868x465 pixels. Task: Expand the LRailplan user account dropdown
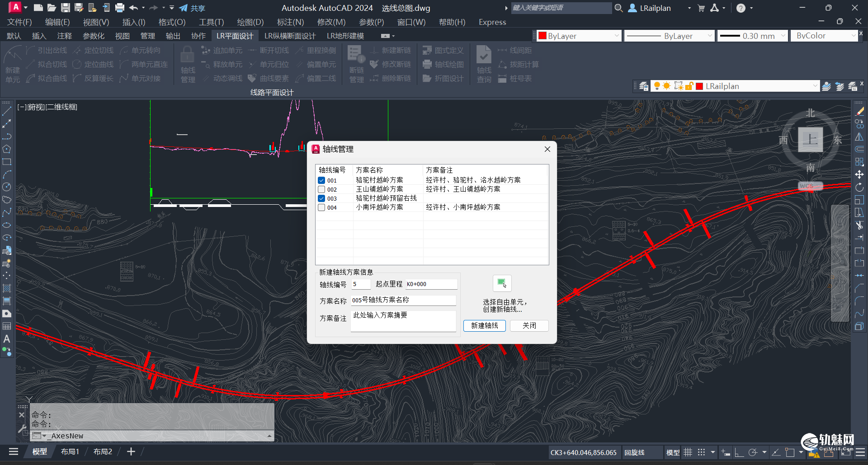pyautogui.click(x=689, y=8)
